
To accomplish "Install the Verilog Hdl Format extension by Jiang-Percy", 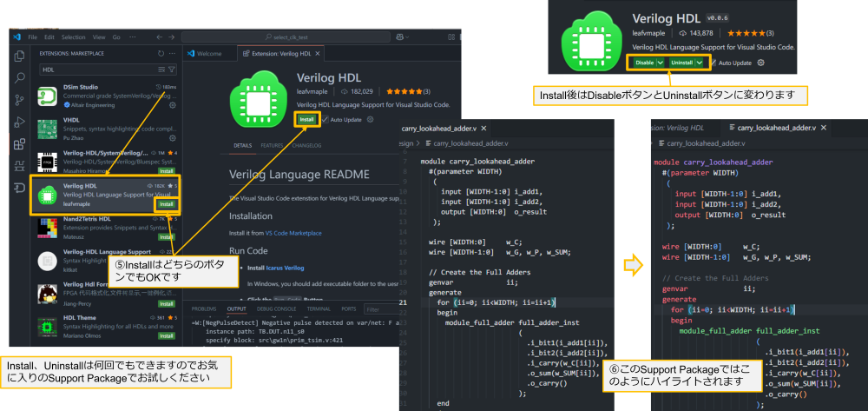I will tap(167, 303).
